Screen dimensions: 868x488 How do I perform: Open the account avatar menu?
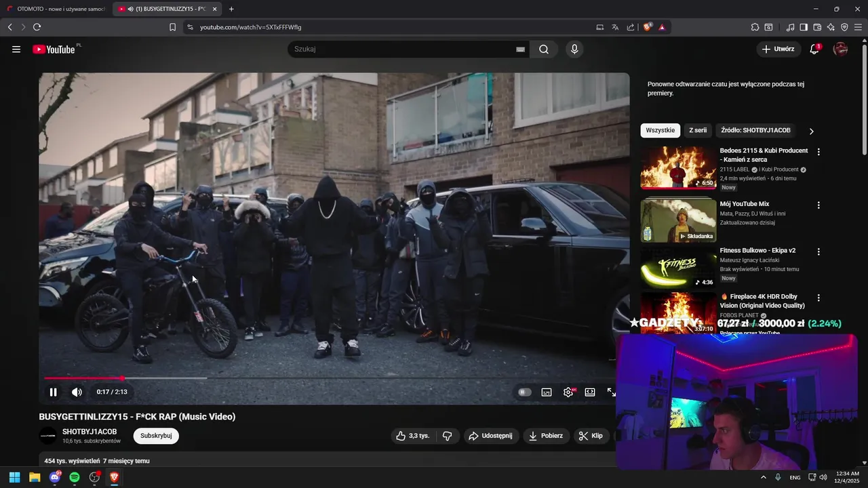click(x=840, y=49)
